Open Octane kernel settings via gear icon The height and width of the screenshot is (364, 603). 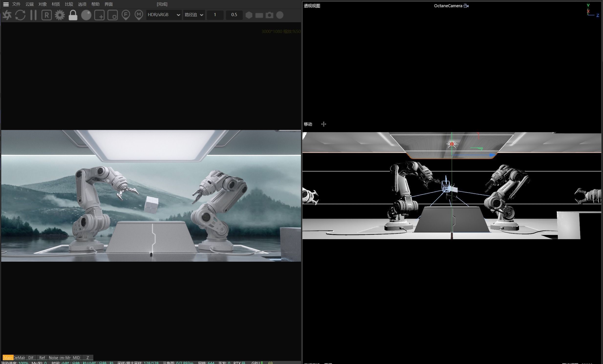[59, 15]
